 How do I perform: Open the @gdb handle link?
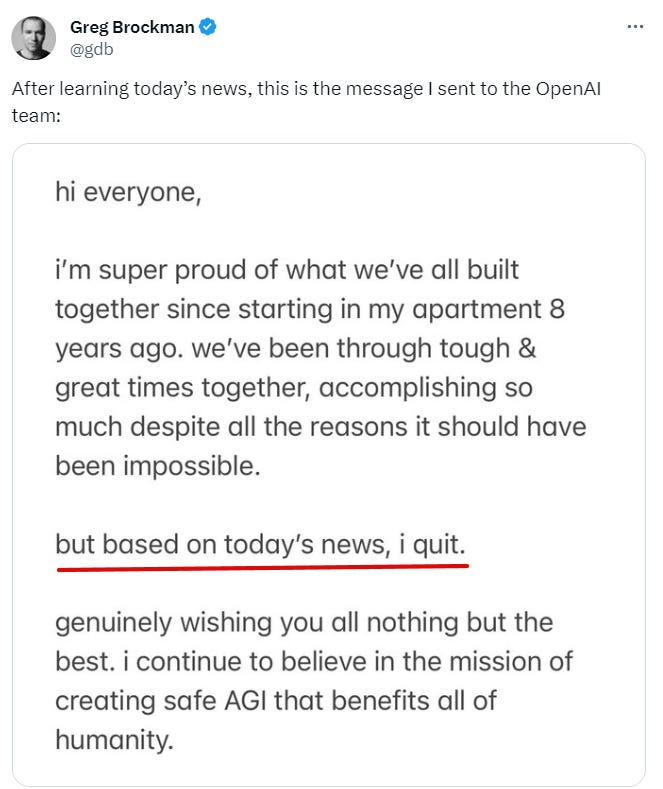pos(92,49)
